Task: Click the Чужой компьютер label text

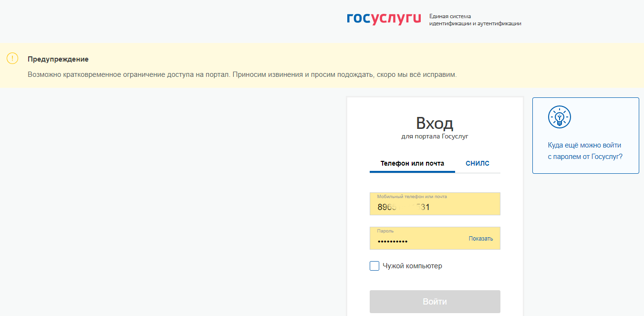Action: click(413, 266)
